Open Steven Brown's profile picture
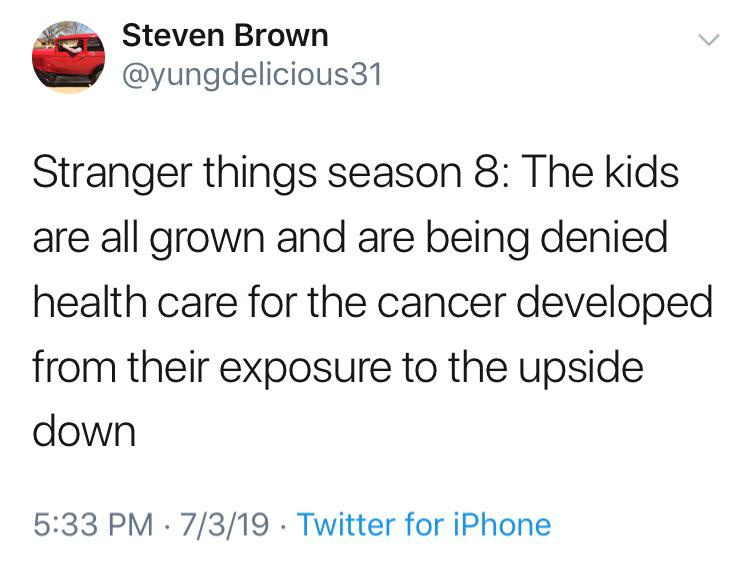Image resolution: width=750 pixels, height=572 pixels. (x=68, y=57)
